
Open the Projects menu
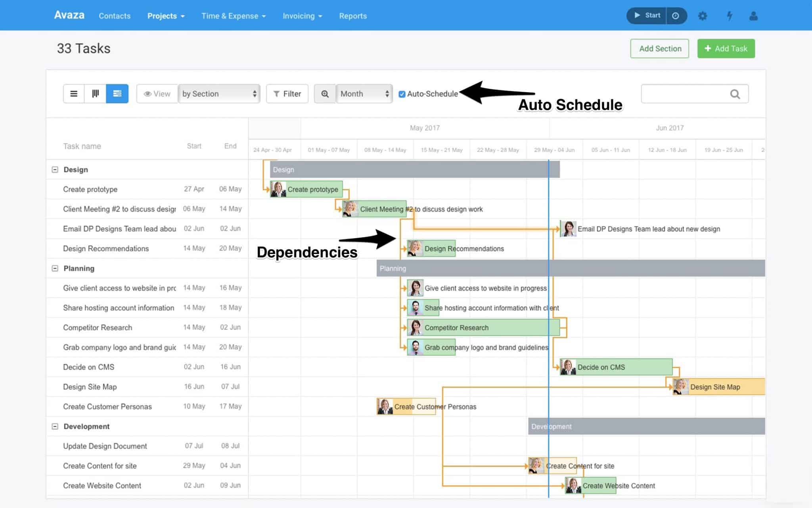tap(165, 16)
